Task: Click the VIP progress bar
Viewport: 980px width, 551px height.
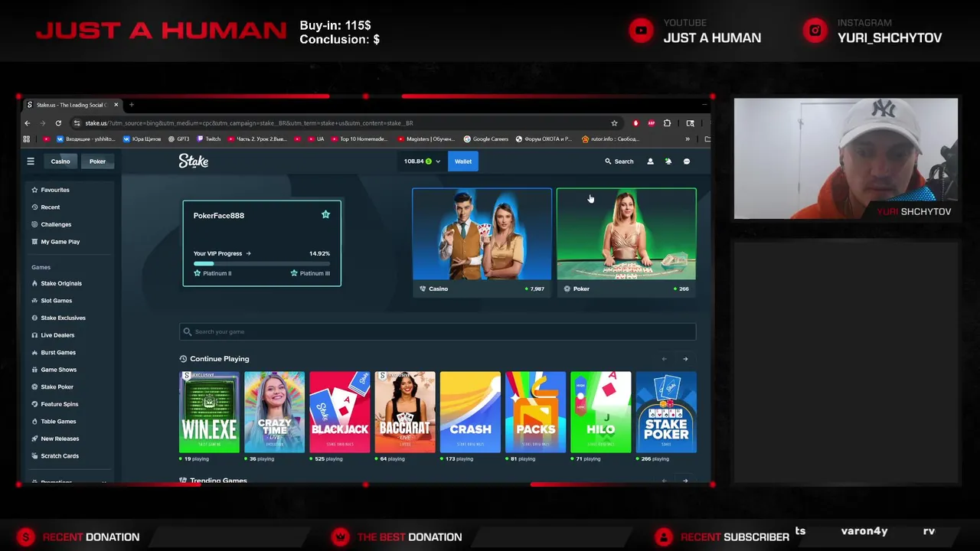Action: [x=262, y=263]
